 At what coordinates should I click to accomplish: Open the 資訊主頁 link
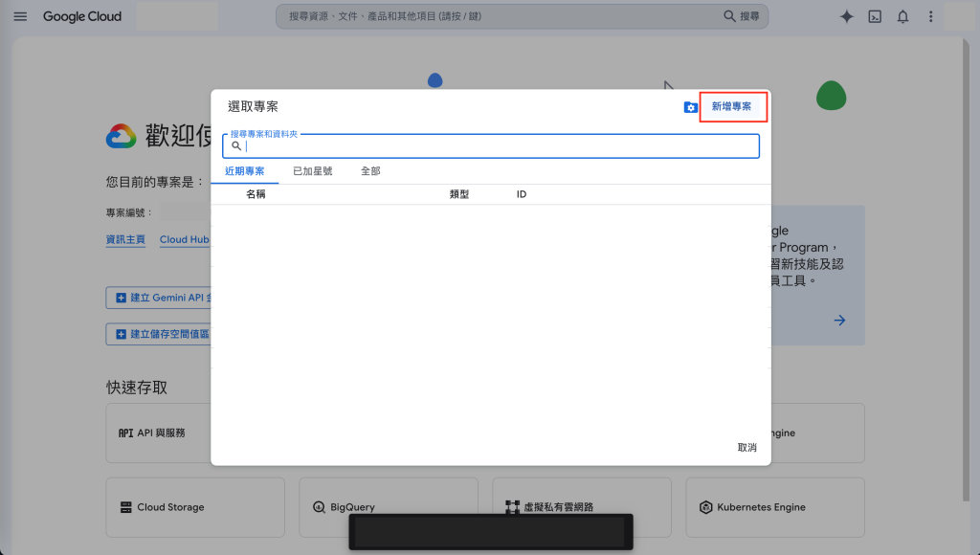tap(125, 239)
